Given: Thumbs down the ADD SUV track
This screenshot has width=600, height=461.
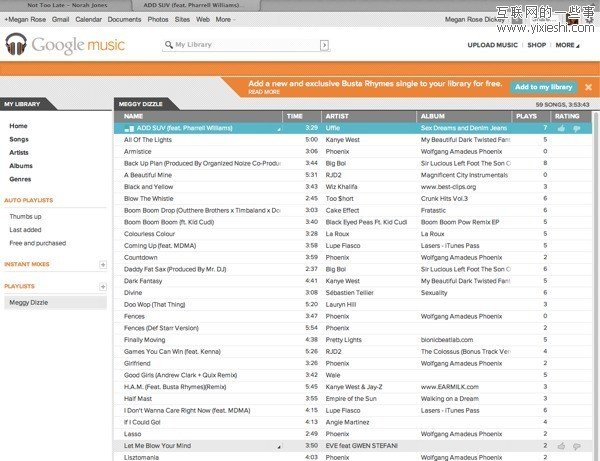Looking at the screenshot, I should 575,128.
